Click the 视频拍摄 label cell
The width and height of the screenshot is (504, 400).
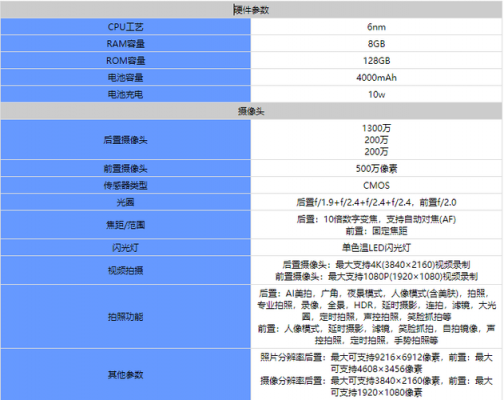(126, 270)
